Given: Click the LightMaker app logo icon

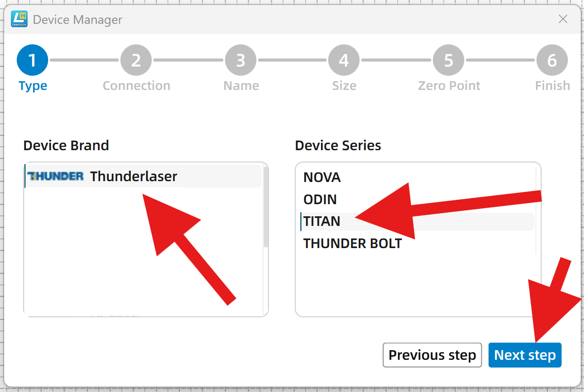Looking at the screenshot, I should [x=19, y=19].
